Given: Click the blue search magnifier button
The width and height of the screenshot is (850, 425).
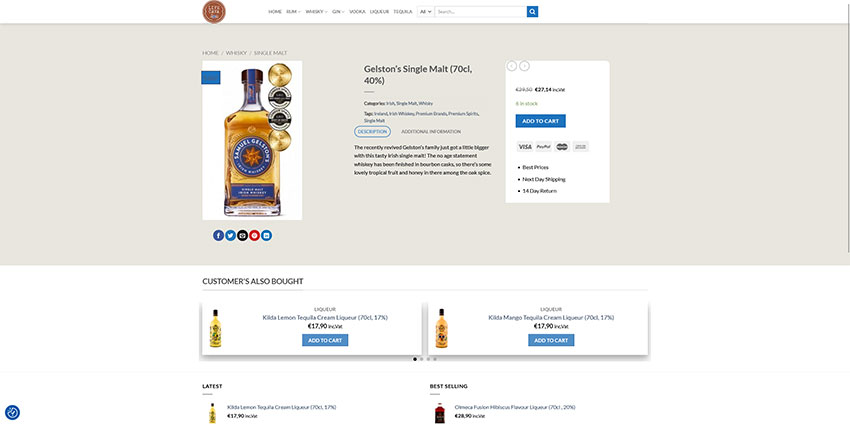Looking at the screenshot, I should tap(532, 12).
